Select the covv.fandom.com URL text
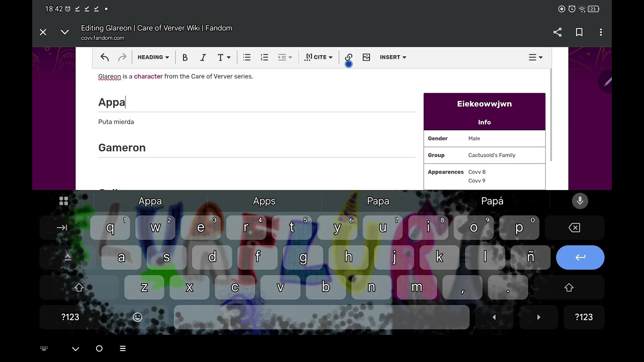The image size is (644, 362). 103,38
